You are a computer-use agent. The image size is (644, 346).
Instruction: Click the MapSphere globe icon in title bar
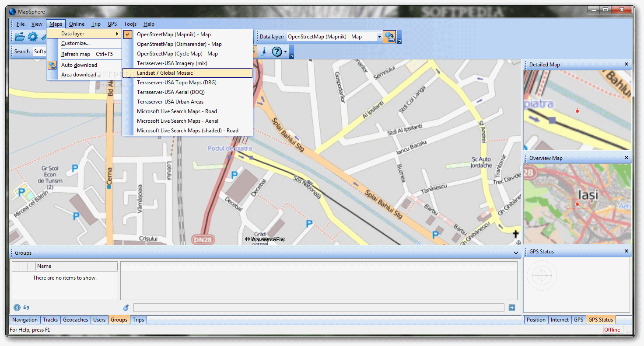[12, 11]
